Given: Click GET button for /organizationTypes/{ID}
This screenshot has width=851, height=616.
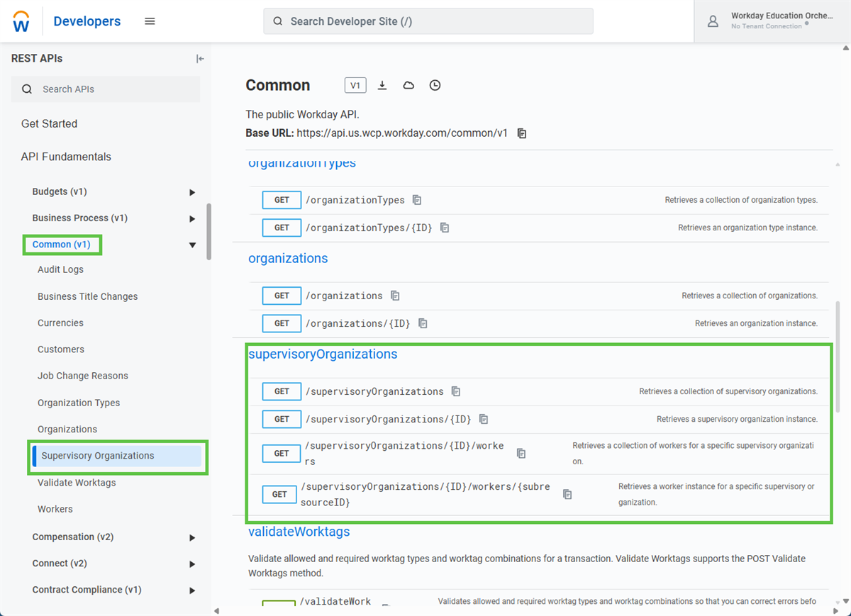Looking at the screenshot, I should pyautogui.click(x=282, y=228).
